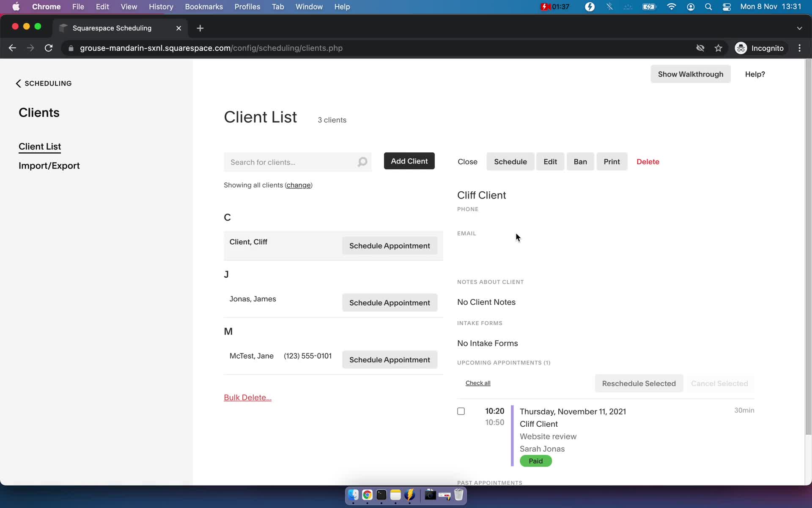This screenshot has height=508, width=812.
Task: Click the Ban icon for Cliff Client
Action: click(580, 162)
